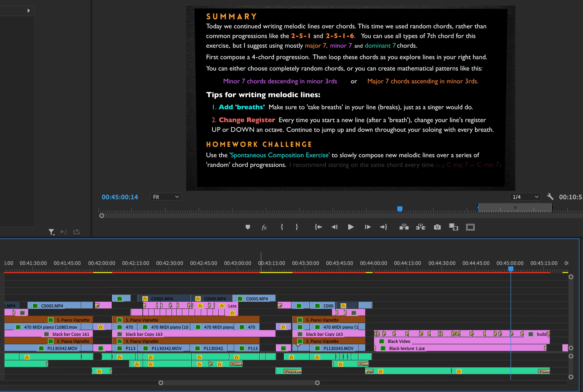The height and width of the screenshot is (392, 583).
Task: Step back one frame
Action: pos(334,227)
